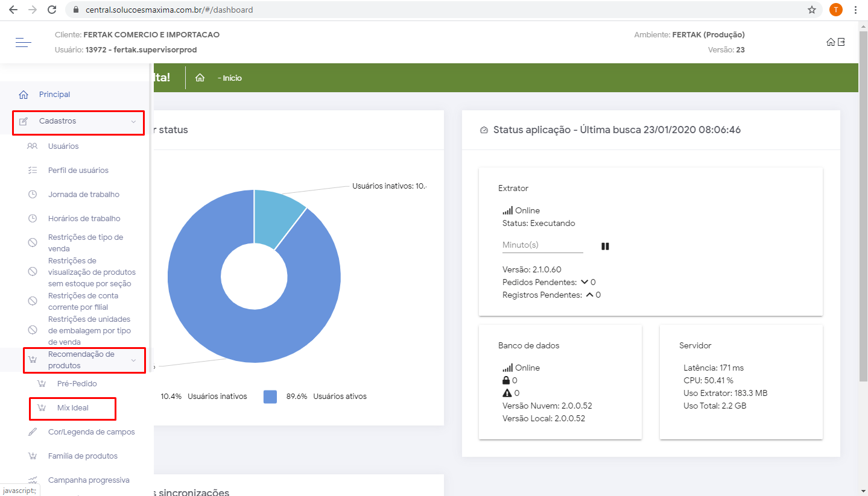The width and height of the screenshot is (868, 496).
Task: Open Jornada de trabalho page
Action: pos(83,195)
